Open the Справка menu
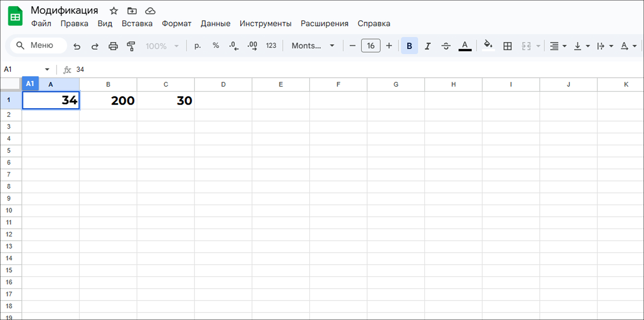The image size is (644, 320). pyautogui.click(x=374, y=24)
